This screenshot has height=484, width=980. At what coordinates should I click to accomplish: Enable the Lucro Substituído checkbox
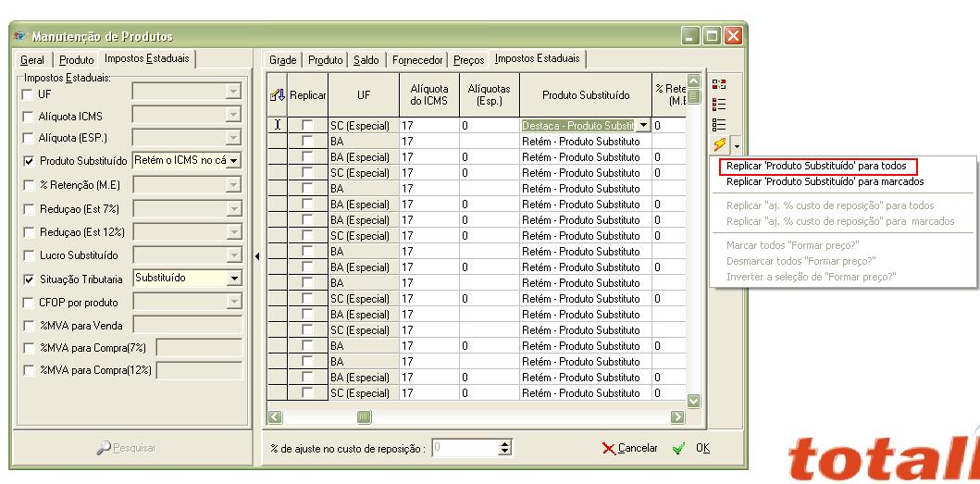pos(29,255)
